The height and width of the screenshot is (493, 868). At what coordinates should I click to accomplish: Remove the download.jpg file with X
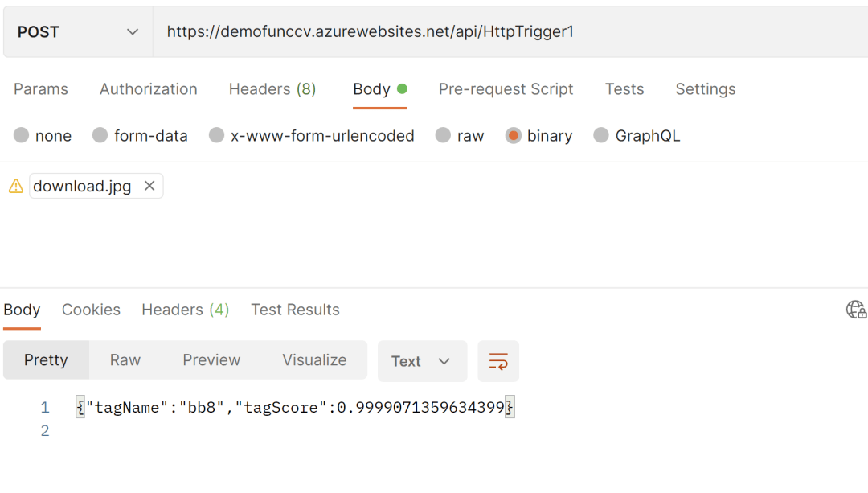[149, 186]
